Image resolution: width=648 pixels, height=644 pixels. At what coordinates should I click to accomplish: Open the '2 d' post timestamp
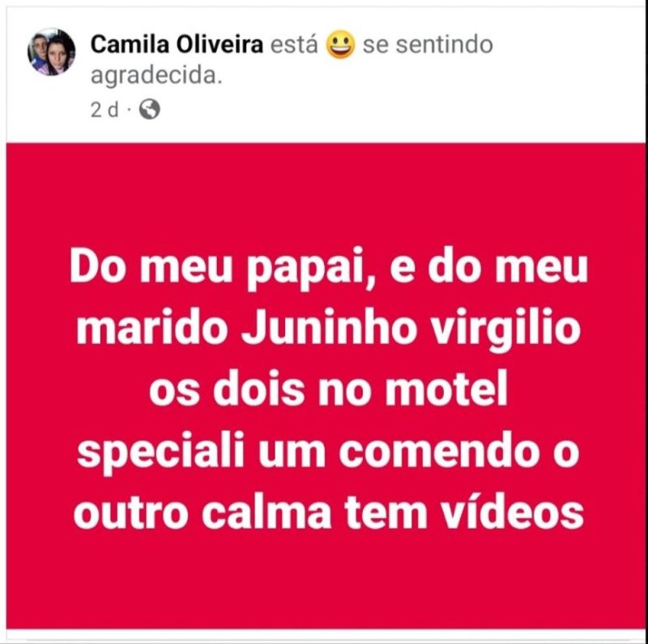click(104, 110)
